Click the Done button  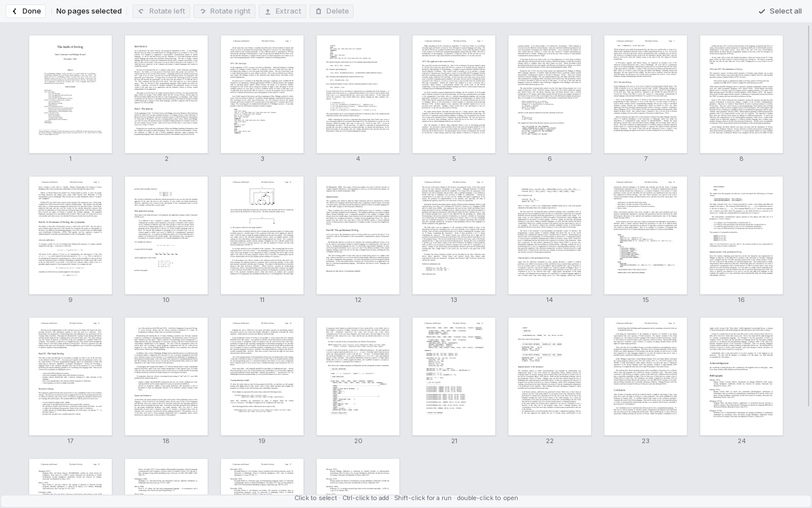[26, 11]
